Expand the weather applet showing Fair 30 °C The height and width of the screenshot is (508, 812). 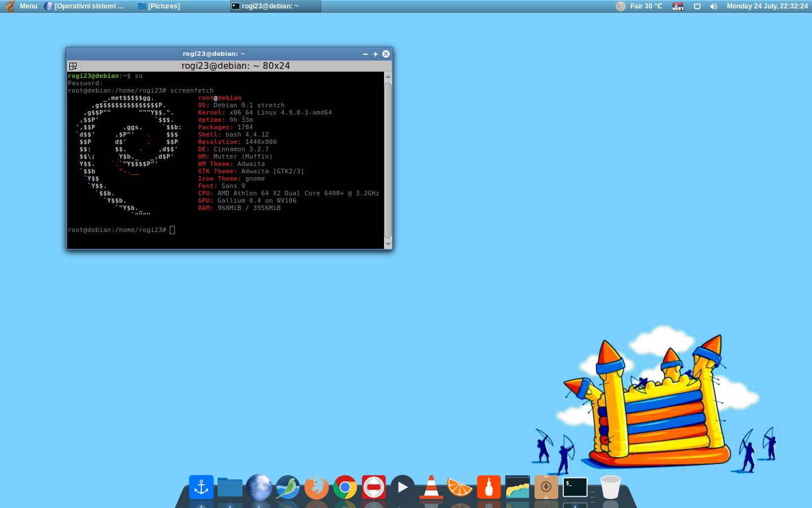pyautogui.click(x=639, y=6)
